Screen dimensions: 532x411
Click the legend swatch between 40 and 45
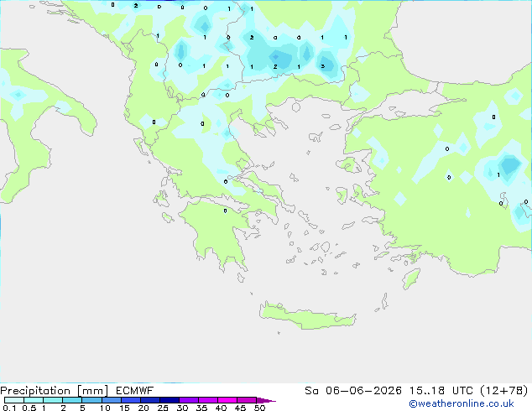227,400
